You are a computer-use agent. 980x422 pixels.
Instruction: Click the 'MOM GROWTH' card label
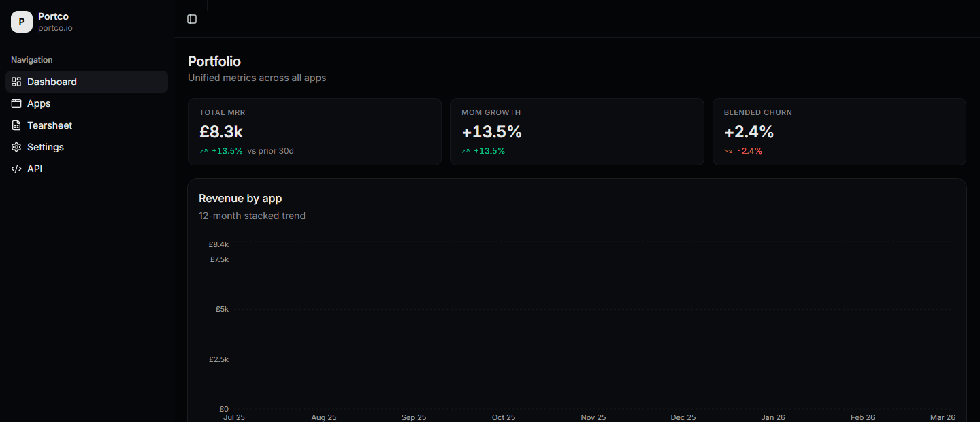[491, 112]
